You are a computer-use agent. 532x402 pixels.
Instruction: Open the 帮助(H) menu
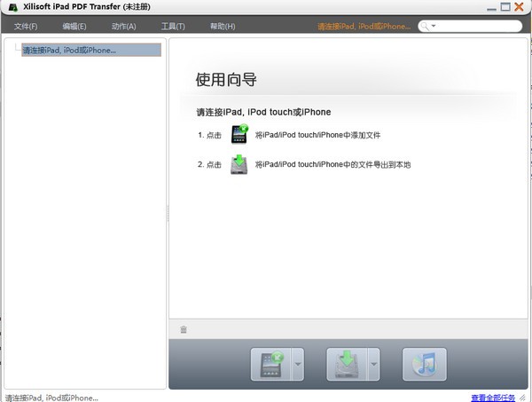click(223, 27)
